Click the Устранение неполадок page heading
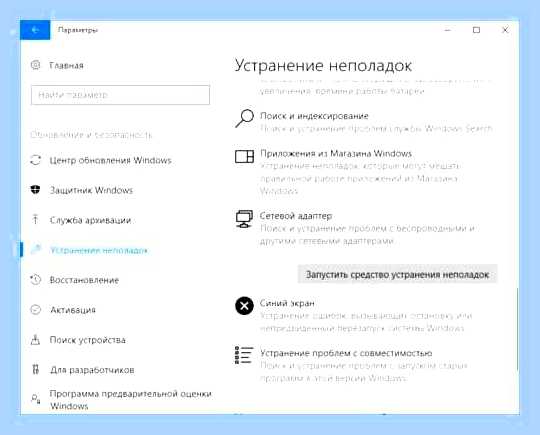The width and height of the screenshot is (540, 435). click(323, 65)
